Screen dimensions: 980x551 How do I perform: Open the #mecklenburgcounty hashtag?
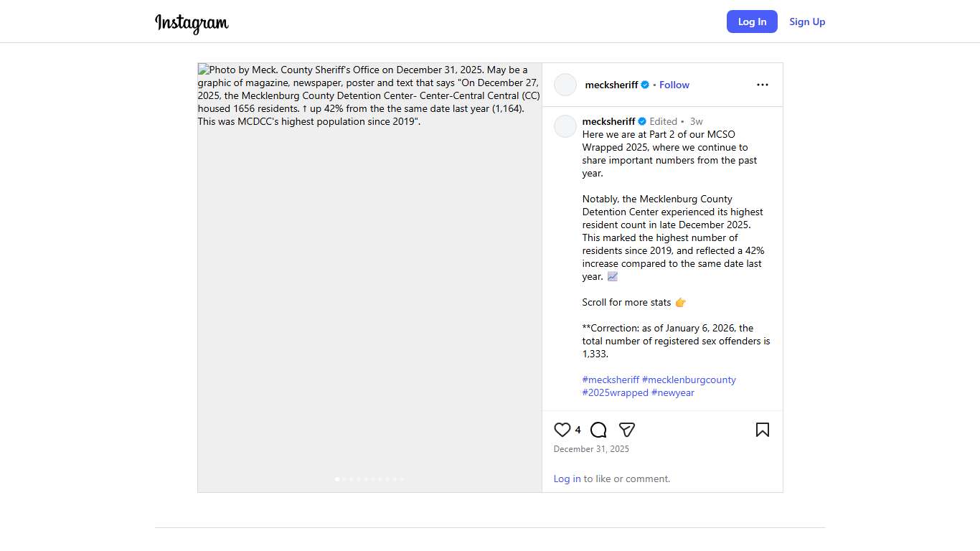[x=689, y=380]
